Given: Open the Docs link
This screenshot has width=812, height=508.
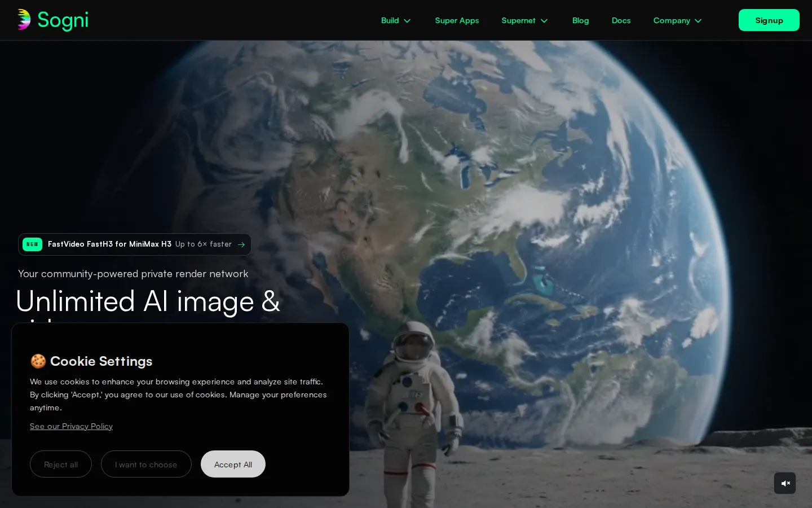Looking at the screenshot, I should point(621,20).
